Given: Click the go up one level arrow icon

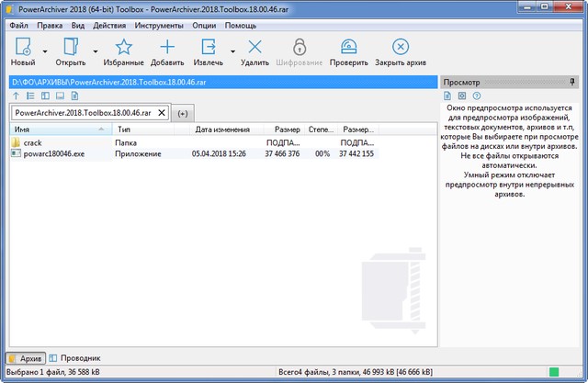Looking at the screenshot, I should tap(16, 96).
